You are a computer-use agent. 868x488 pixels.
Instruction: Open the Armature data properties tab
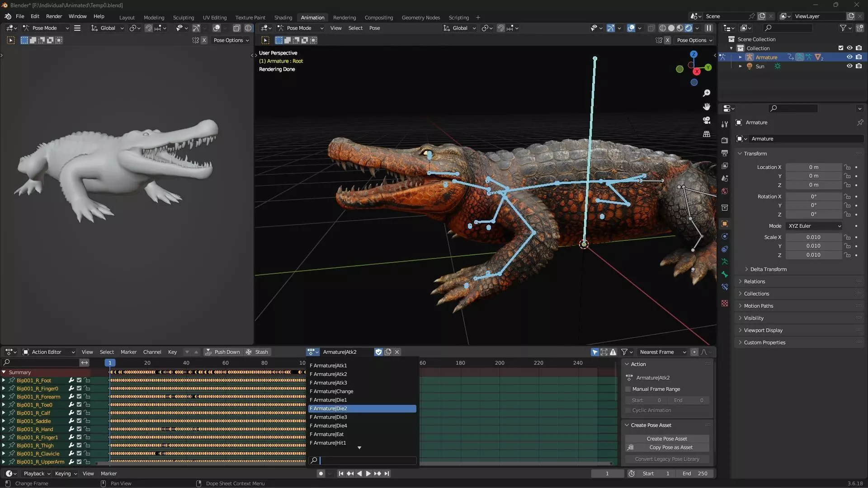(725, 262)
